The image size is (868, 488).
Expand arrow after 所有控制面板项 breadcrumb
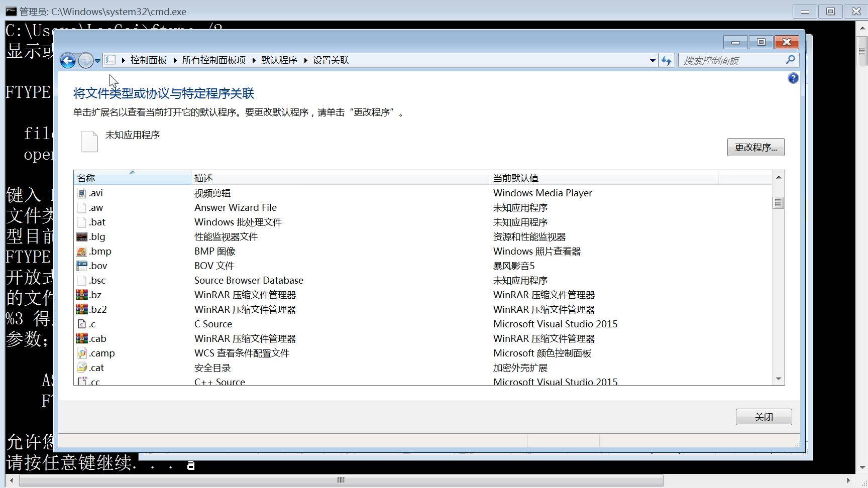254,60
